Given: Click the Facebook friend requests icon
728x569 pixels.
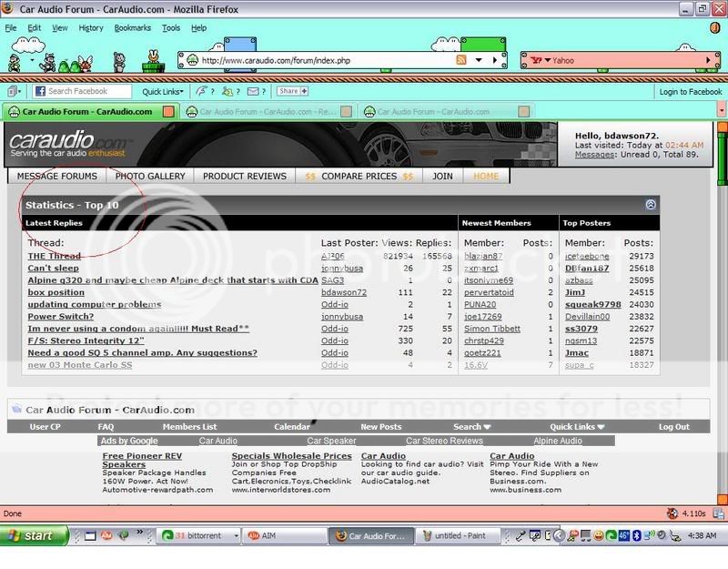Looking at the screenshot, I should coord(227,91).
